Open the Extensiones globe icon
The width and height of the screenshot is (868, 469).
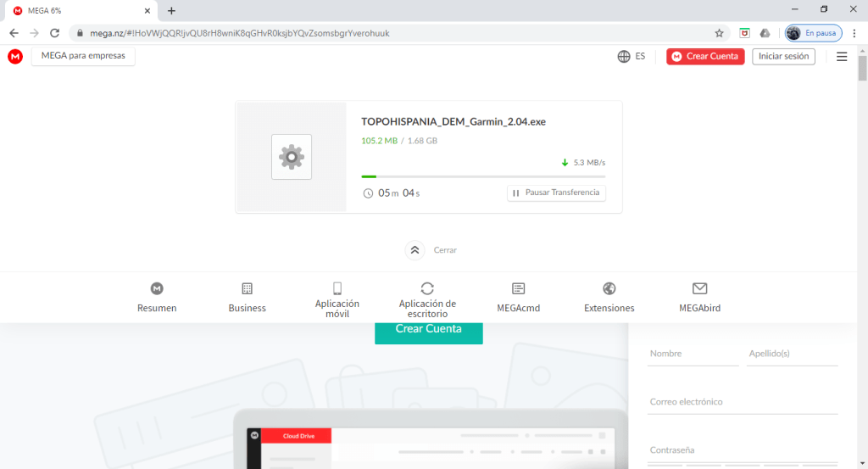click(609, 288)
